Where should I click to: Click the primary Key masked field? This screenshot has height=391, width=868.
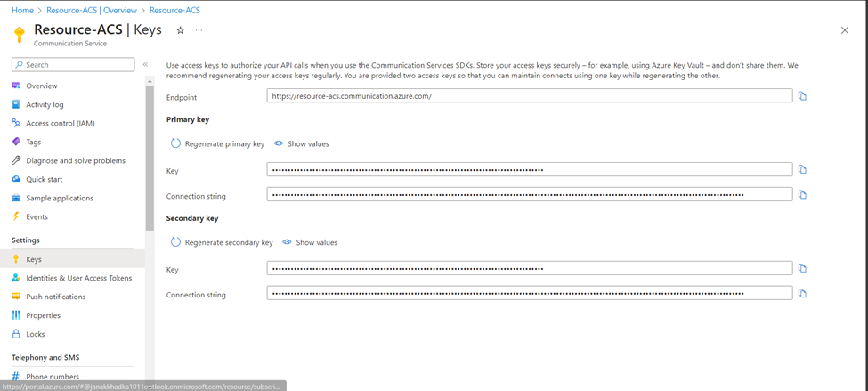[530, 169]
